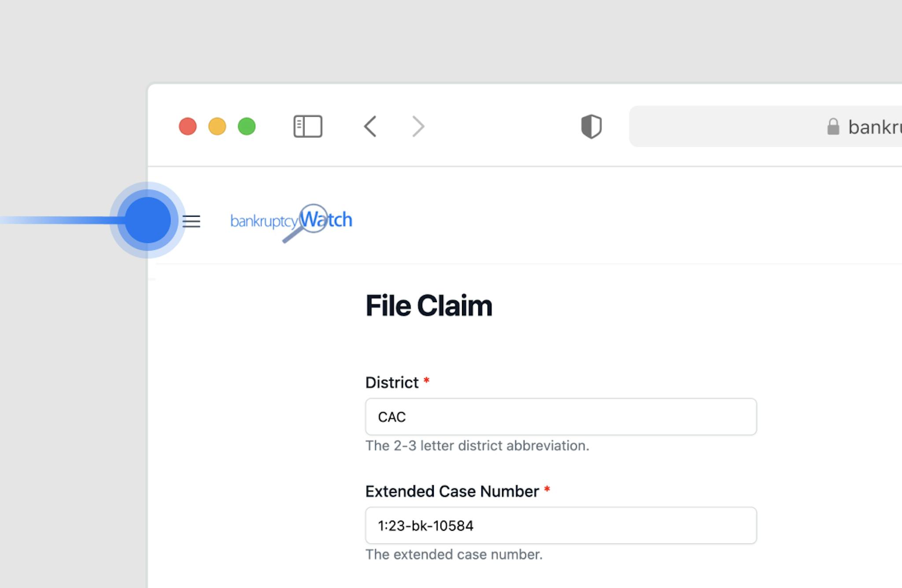Select the Extended Case Number field
The height and width of the screenshot is (588, 902).
click(560, 525)
